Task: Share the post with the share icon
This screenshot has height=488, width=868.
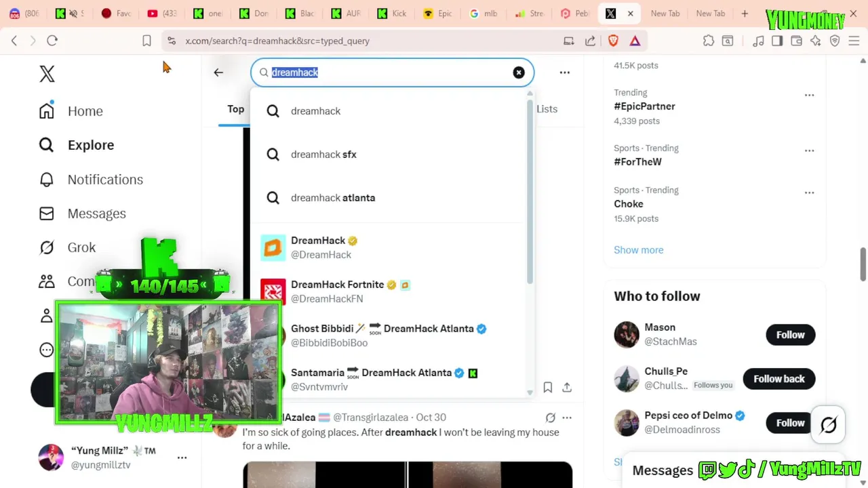Action: [x=567, y=388]
